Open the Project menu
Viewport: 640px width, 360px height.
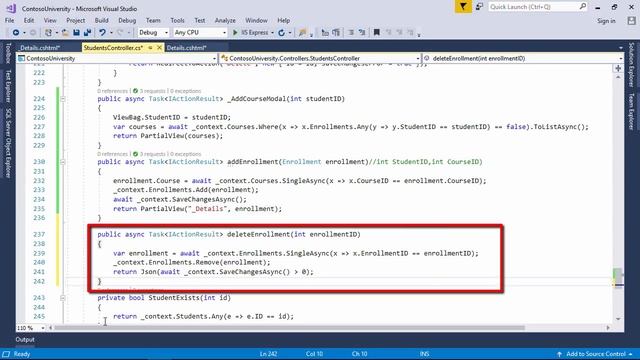(76, 20)
